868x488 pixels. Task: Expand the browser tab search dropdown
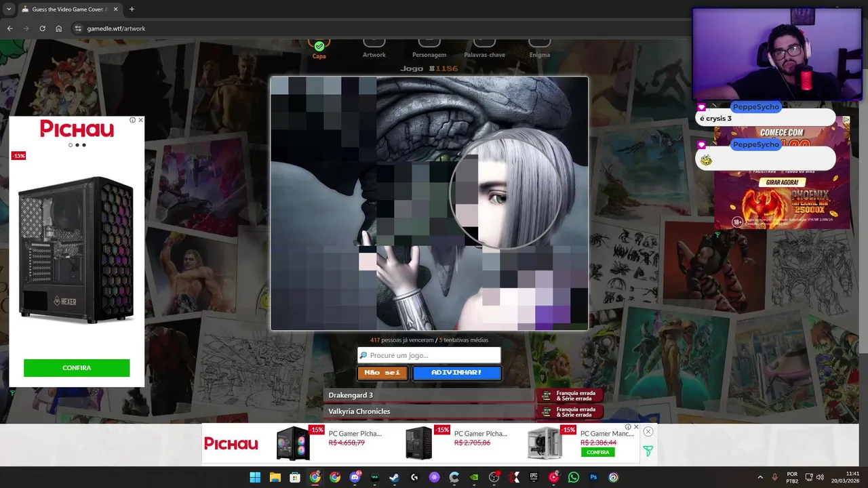click(x=9, y=9)
